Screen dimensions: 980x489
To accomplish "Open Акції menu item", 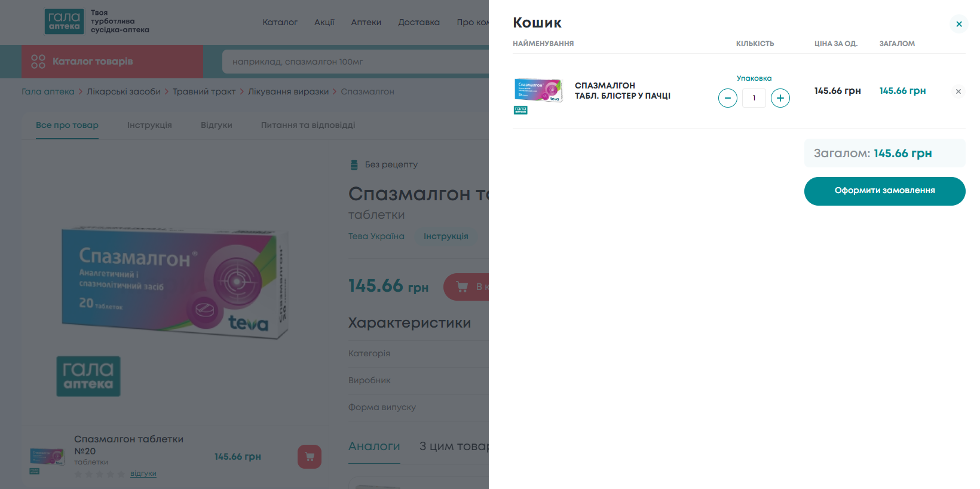I will pos(324,22).
